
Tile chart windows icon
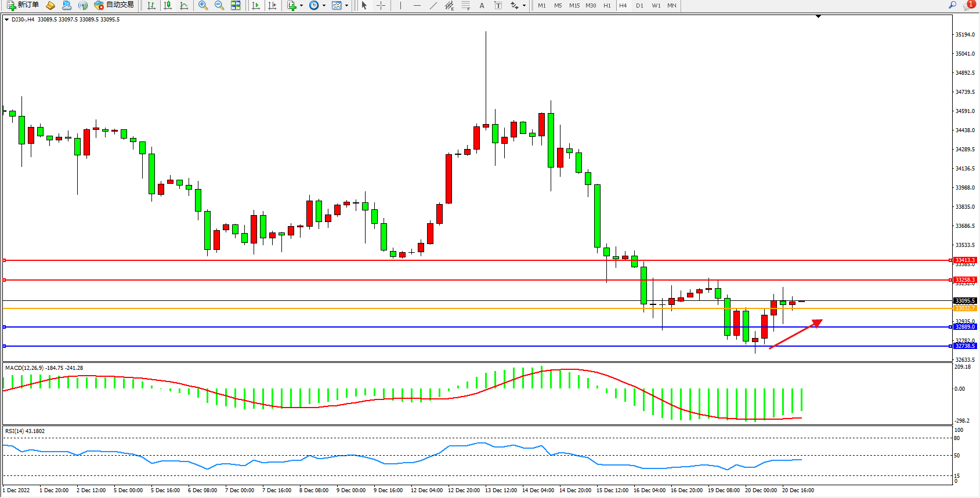[236, 5]
